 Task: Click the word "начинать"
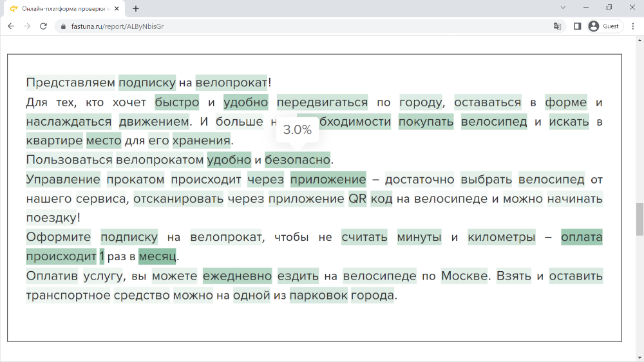(x=574, y=199)
